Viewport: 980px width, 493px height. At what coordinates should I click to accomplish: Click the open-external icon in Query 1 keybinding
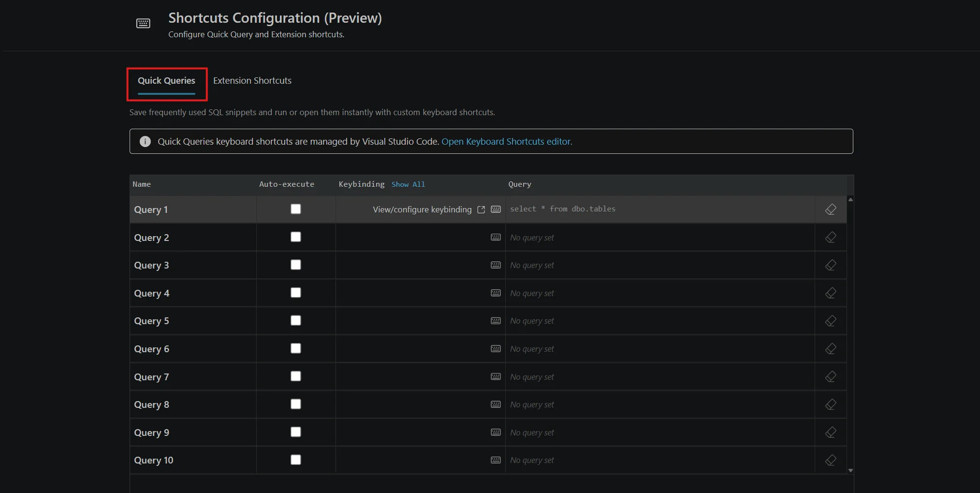coord(481,209)
